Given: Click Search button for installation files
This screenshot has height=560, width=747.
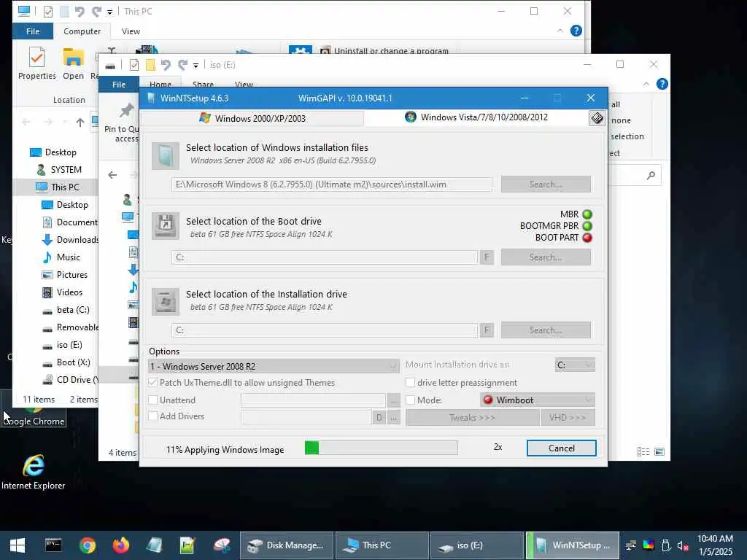Looking at the screenshot, I should point(546,184).
